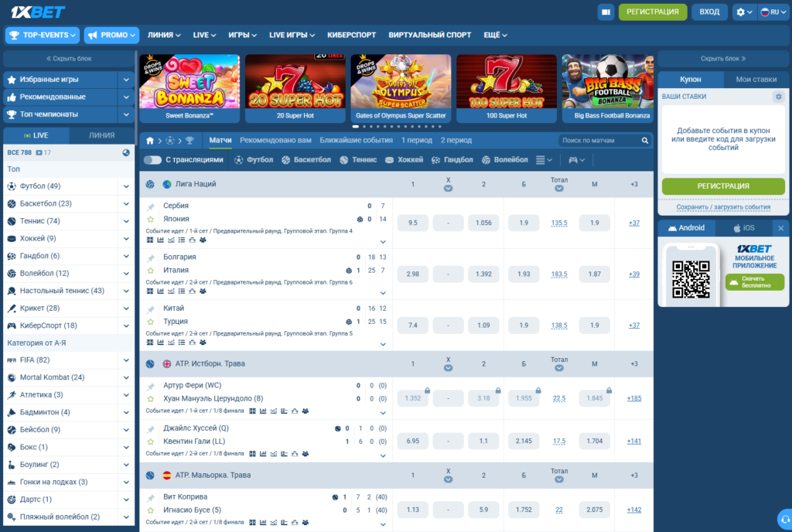Click the ВХОД login button

(x=709, y=12)
